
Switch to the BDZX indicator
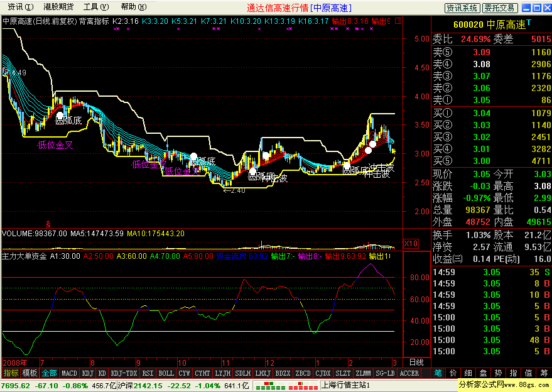(283, 373)
